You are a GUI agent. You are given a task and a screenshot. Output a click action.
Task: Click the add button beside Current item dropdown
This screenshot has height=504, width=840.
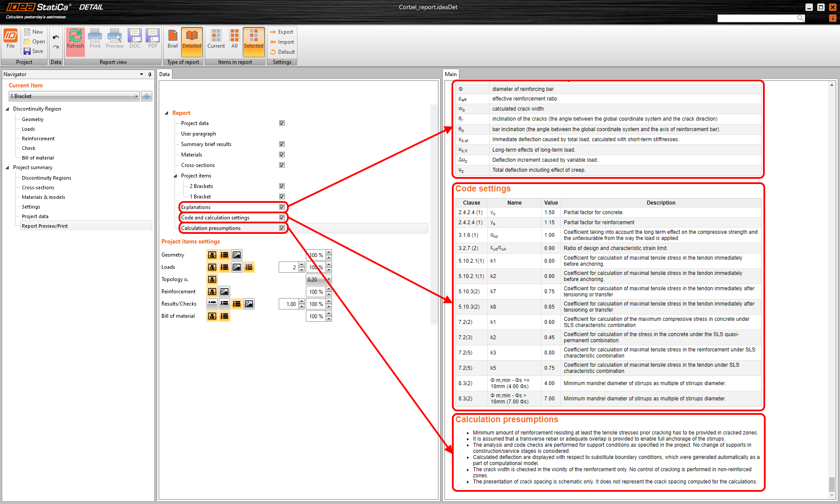[147, 96]
